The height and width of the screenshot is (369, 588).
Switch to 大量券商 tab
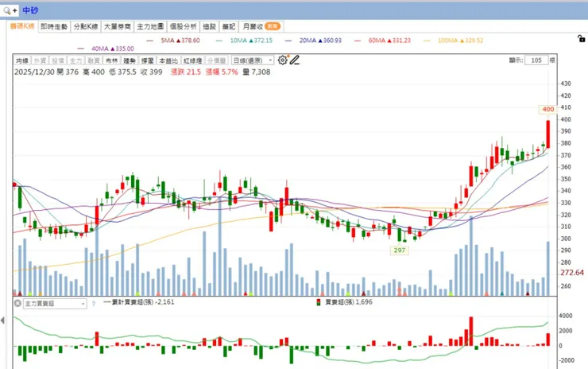pyautogui.click(x=118, y=26)
